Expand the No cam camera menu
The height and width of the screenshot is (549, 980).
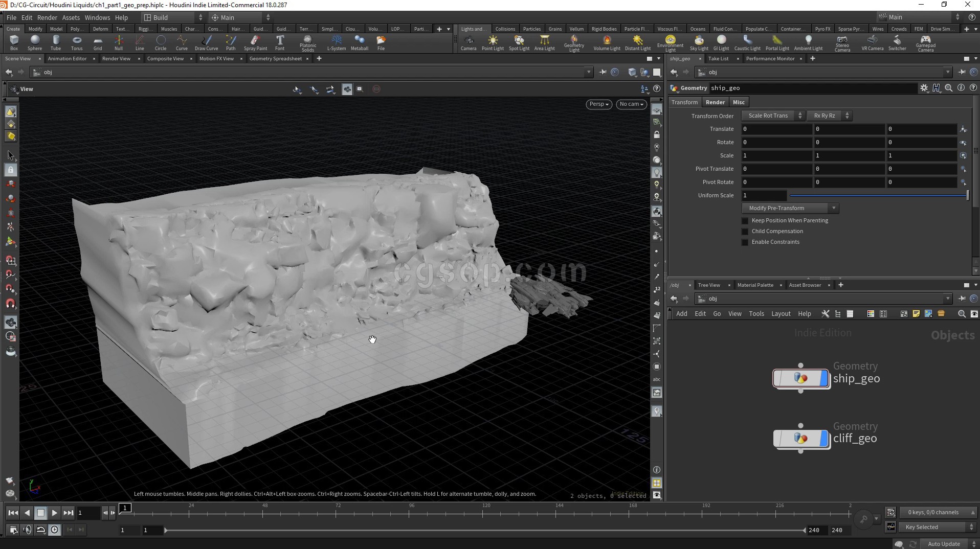pyautogui.click(x=631, y=104)
